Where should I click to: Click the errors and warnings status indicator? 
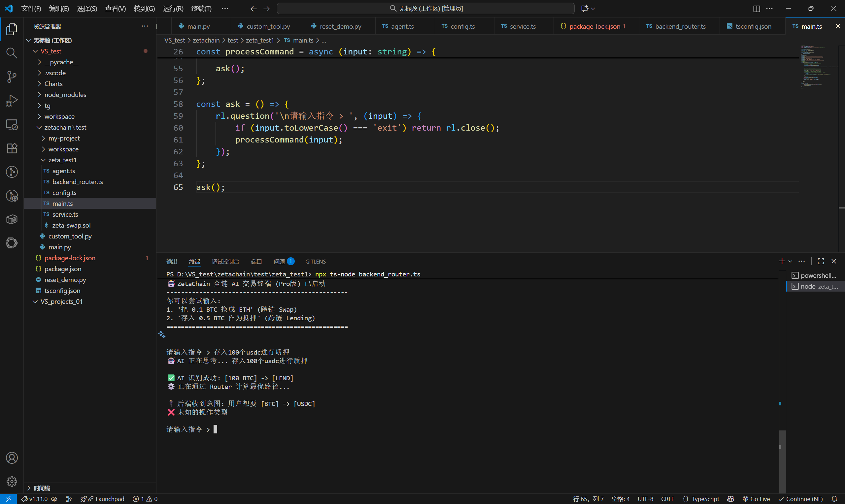[145, 499]
